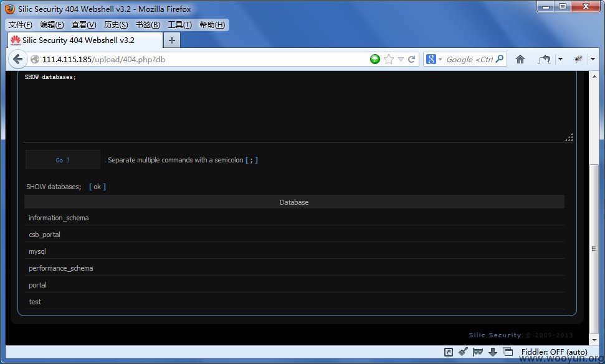Click the scrollbar down arrow
The height and width of the screenshot is (364, 605).
pyautogui.click(x=594, y=339)
